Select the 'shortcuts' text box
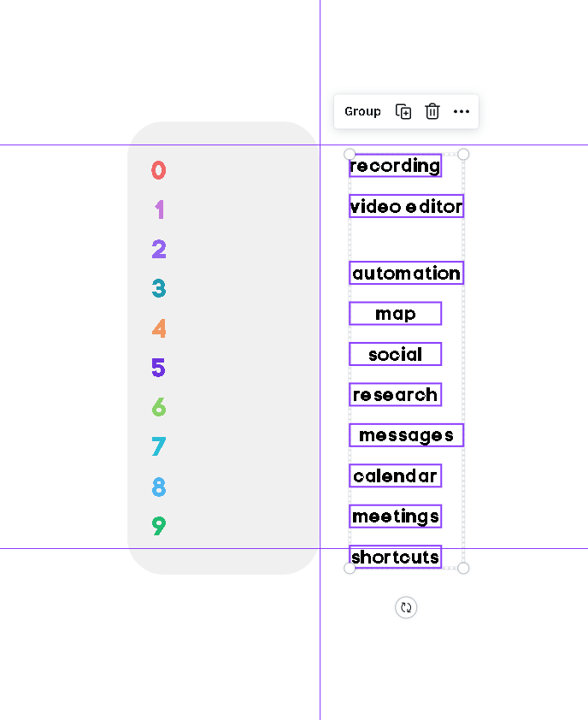The height and width of the screenshot is (720, 588). (395, 557)
